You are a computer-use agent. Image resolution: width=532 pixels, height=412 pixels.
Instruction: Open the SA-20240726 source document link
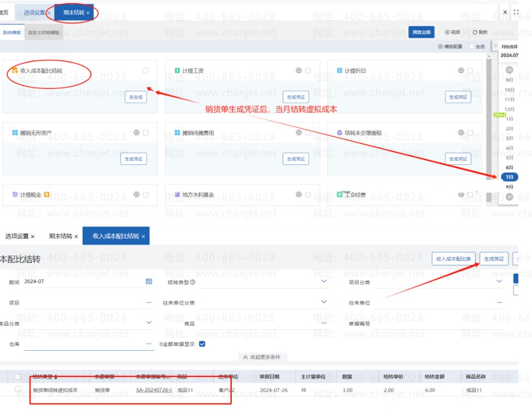coord(154,390)
